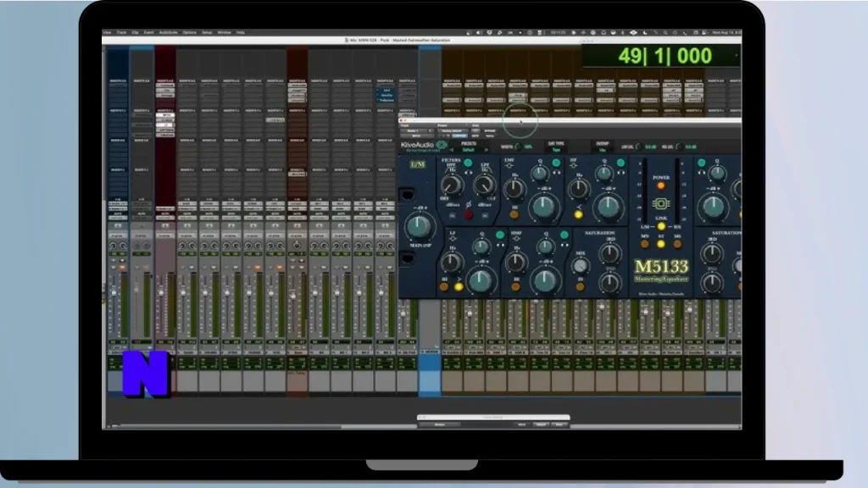Click the WIDTH knob in plugin top bar

pyautogui.click(x=518, y=147)
